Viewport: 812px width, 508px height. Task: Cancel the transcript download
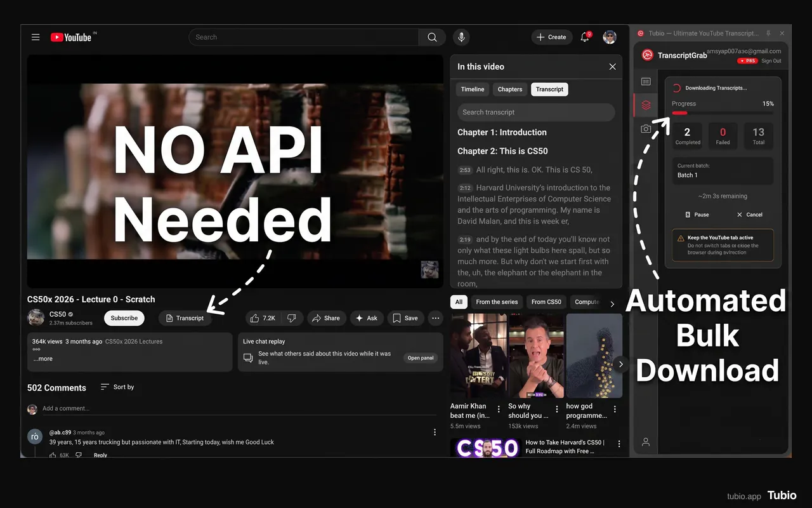point(749,215)
